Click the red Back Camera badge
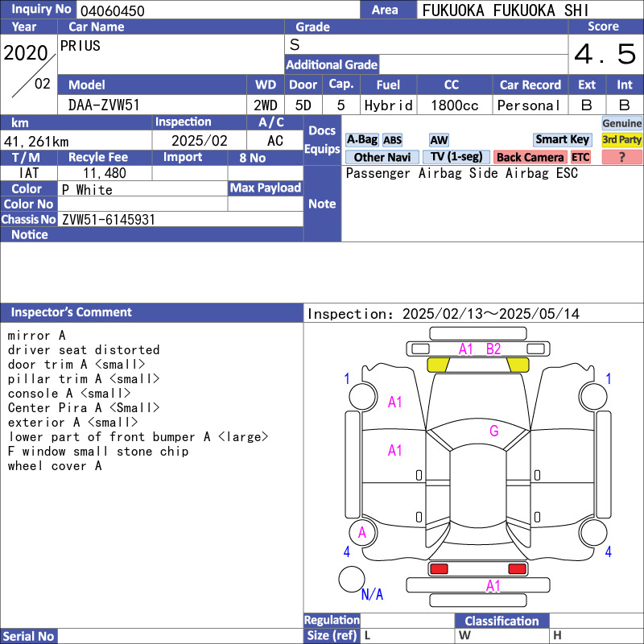Viewport: 644px width, 644px height. 530,158
